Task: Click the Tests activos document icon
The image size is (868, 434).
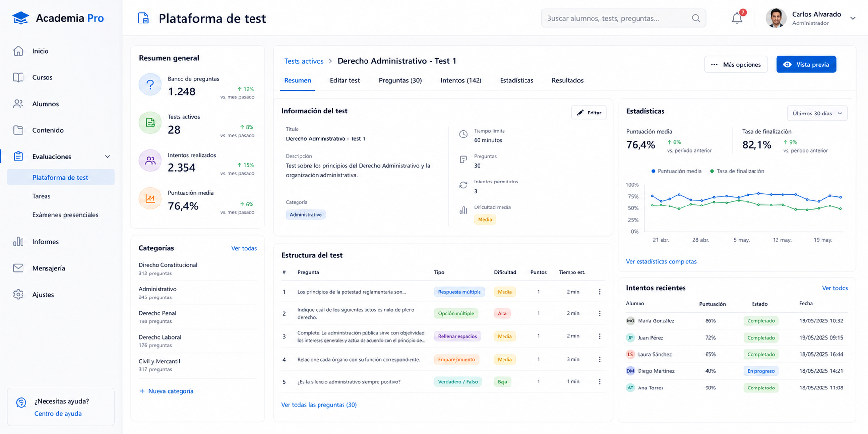Action: pyautogui.click(x=150, y=123)
